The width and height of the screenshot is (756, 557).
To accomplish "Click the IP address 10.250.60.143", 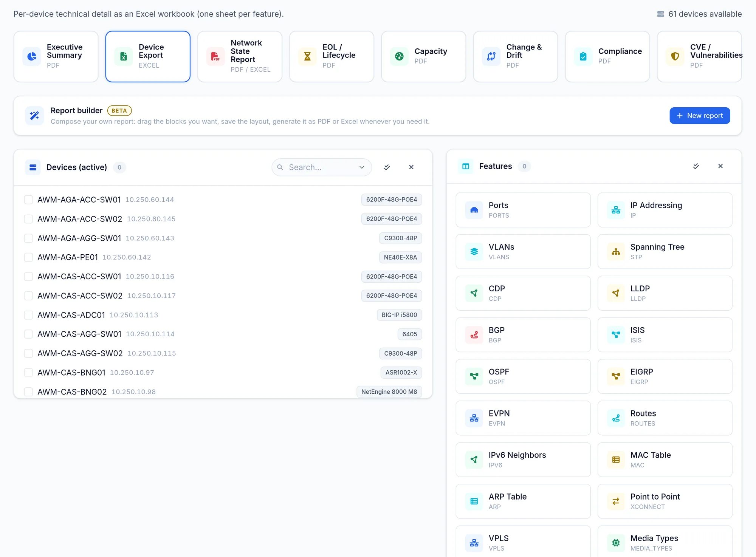I will pos(150,238).
